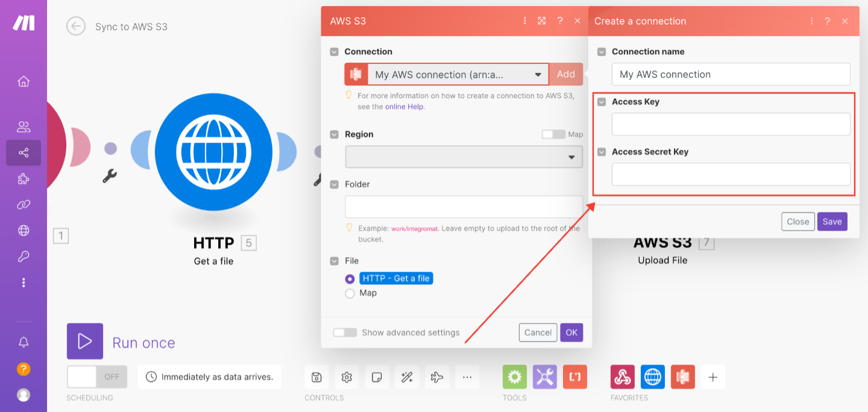868x412 pixels.
Task: Select AWS S3 favorite icon
Action: click(x=683, y=377)
